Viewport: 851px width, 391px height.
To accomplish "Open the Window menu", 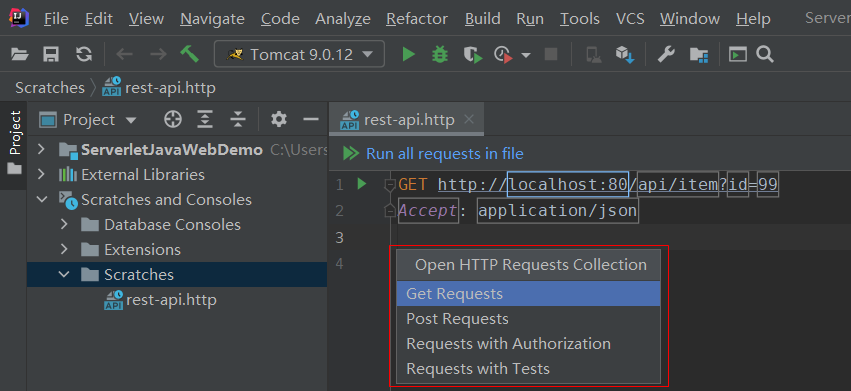I will pyautogui.click(x=690, y=20).
